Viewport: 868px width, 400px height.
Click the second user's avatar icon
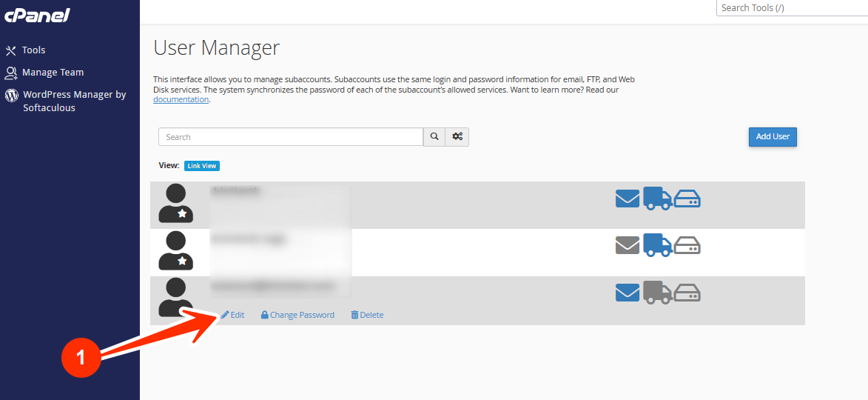[x=175, y=251]
